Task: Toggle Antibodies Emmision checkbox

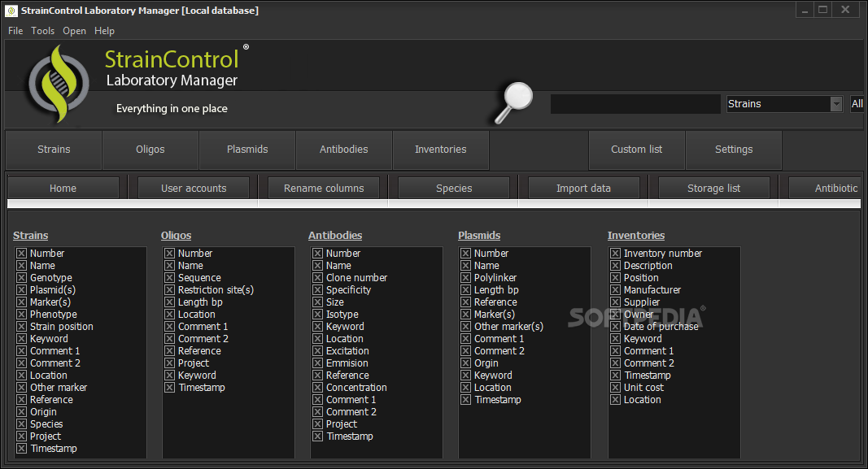Action: point(318,363)
